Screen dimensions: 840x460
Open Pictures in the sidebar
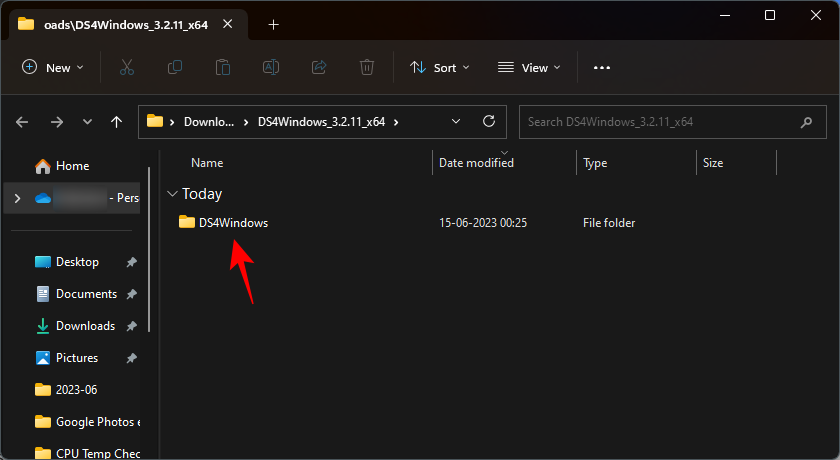[x=66, y=358]
